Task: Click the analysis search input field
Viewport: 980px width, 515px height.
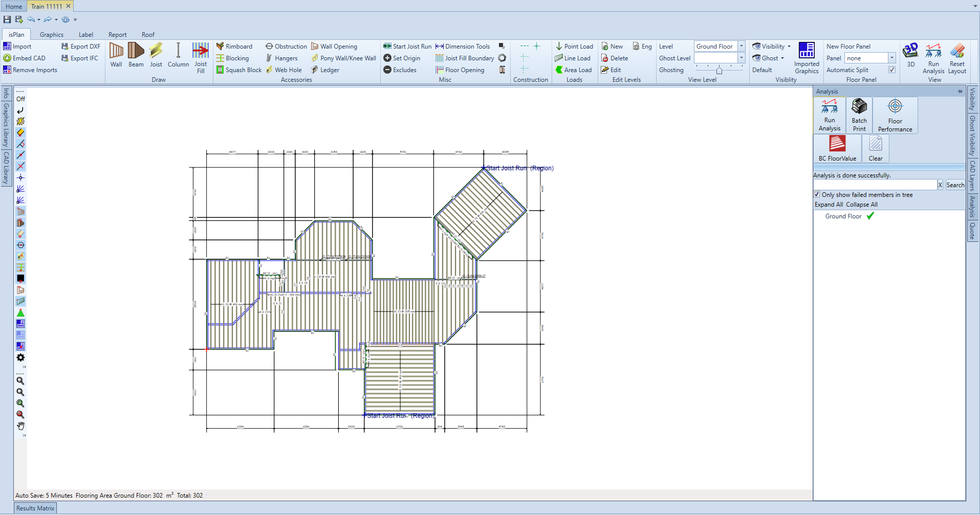Action: [875, 185]
